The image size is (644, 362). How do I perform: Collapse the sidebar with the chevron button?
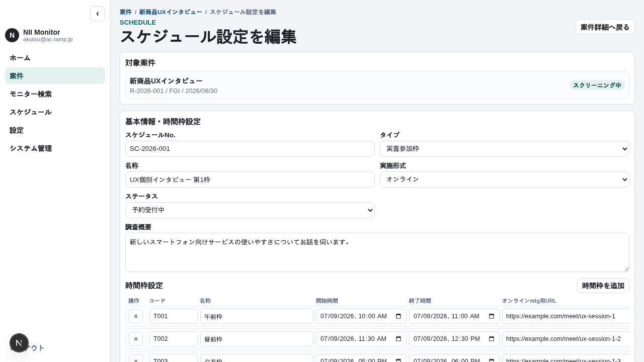tap(98, 14)
